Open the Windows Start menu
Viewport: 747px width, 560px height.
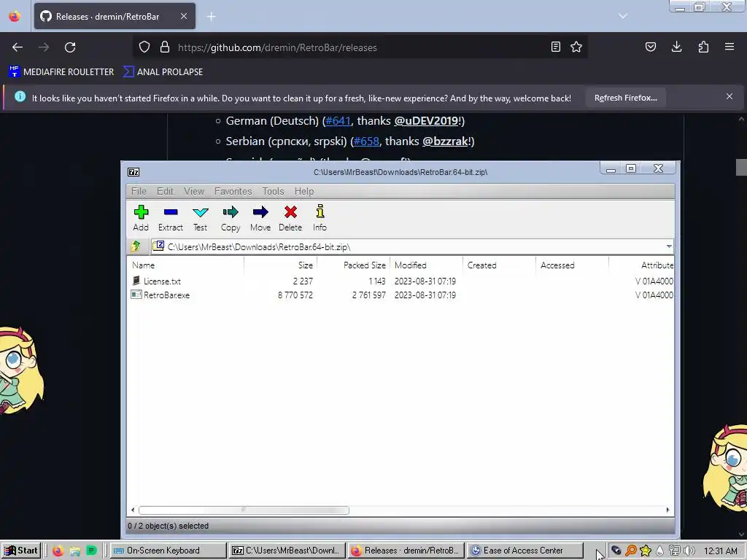21,551
